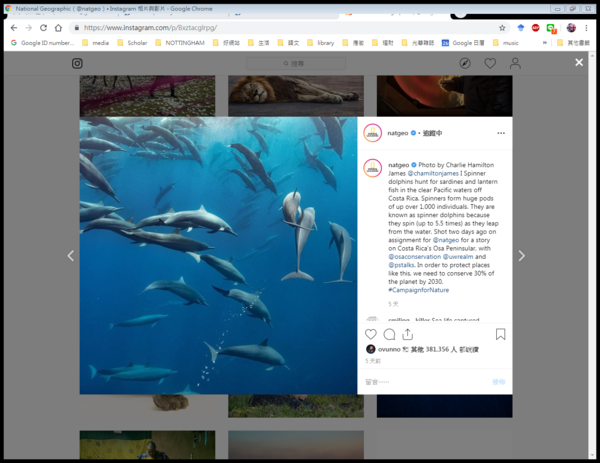Open activity feed heart icon in header
600x463 pixels.
pyautogui.click(x=490, y=64)
